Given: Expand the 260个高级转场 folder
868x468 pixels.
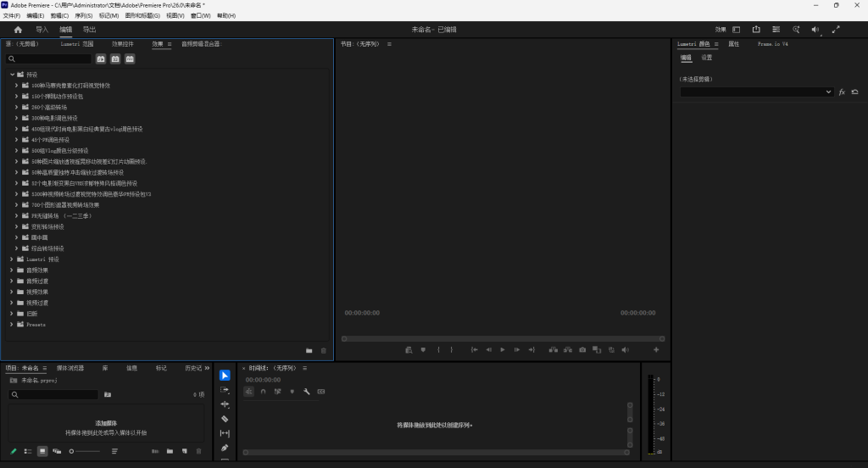Looking at the screenshot, I should (x=17, y=107).
